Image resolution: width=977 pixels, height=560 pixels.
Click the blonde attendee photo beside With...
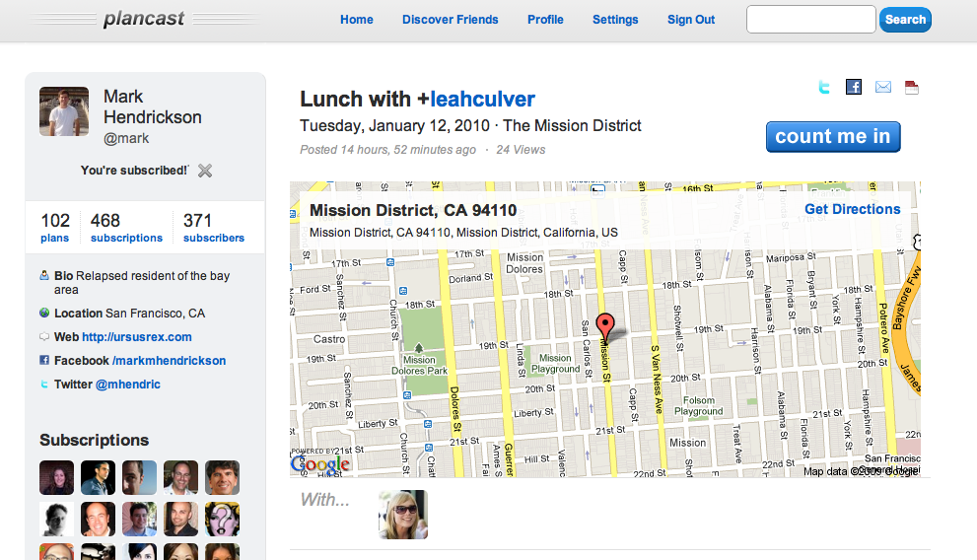(x=403, y=515)
